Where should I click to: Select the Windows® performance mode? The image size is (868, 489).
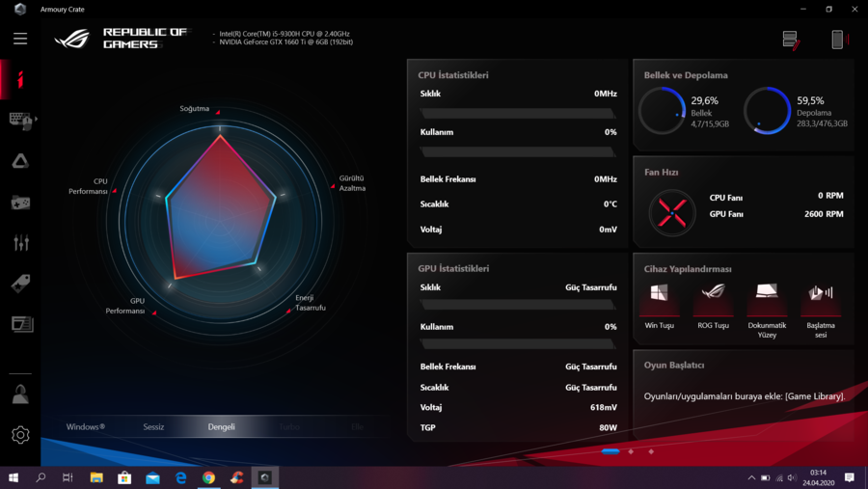coord(85,426)
